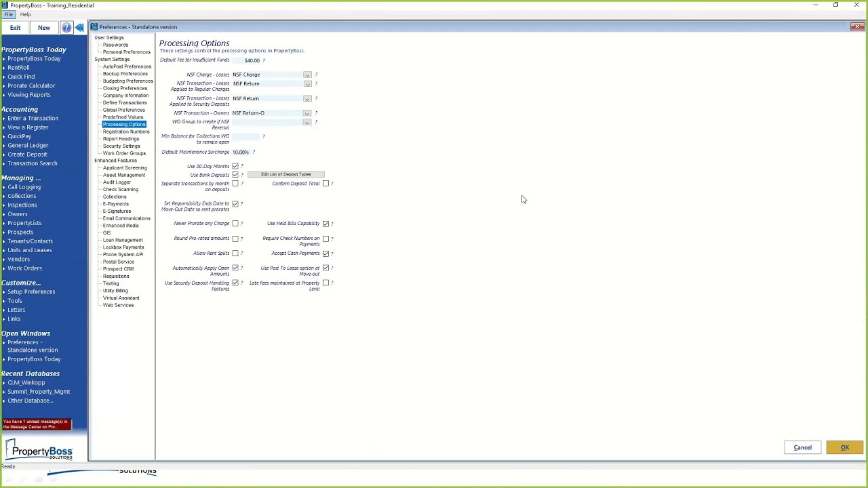Click help mark beside WO Group dropdown
The image size is (868, 488).
(x=316, y=122)
